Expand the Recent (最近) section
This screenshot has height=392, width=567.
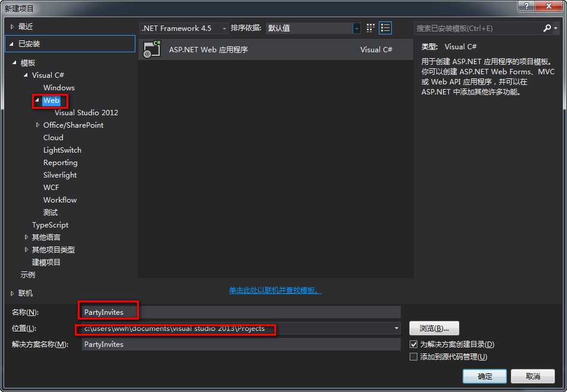(x=12, y=27)
